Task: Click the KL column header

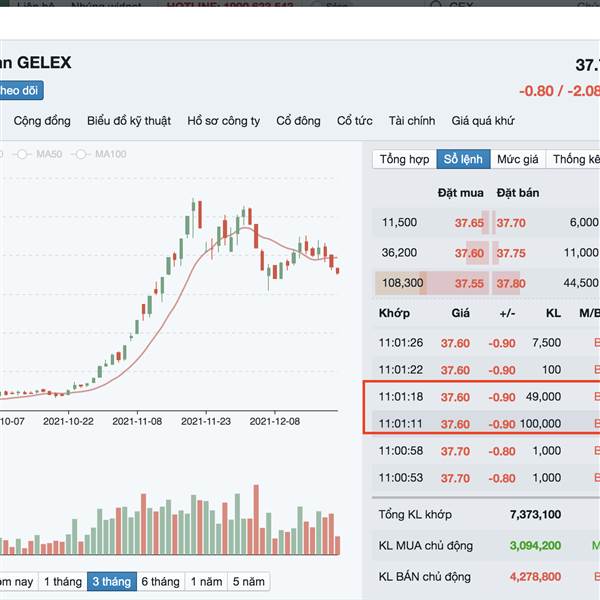Action: click(553, 313)
